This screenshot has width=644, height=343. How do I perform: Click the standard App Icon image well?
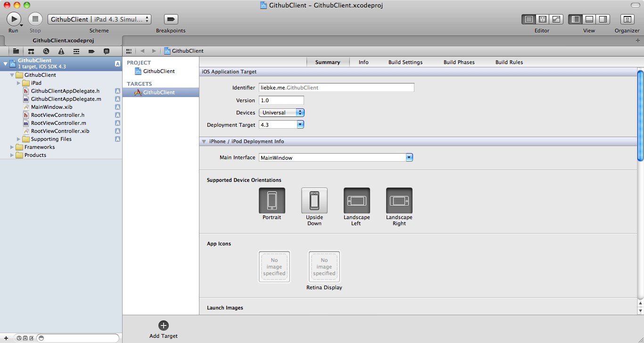(x=274, y=267)
